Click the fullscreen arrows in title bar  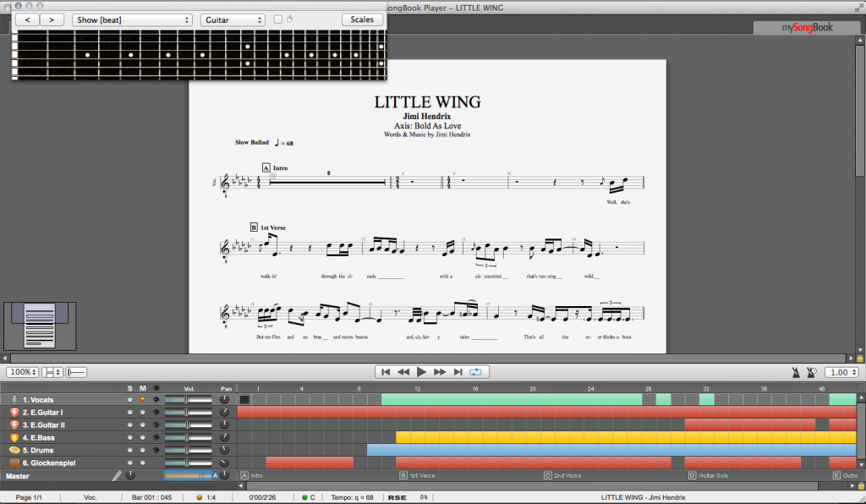pyautogui.click(x=858, y=7)
